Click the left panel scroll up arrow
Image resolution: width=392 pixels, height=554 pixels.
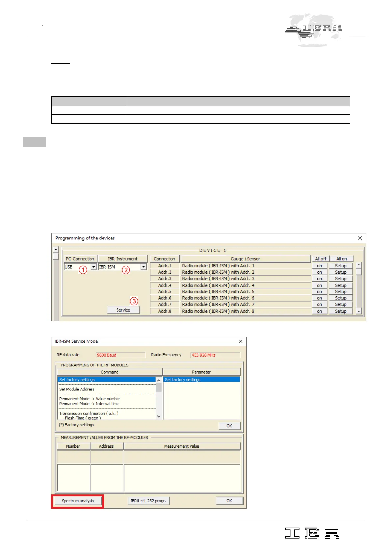pos(56,249)
